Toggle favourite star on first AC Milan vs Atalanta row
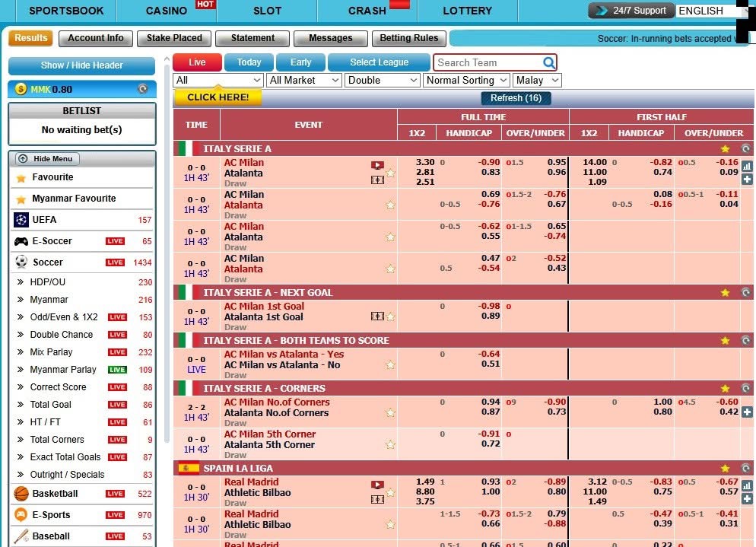Screen dimensions: 756x547 pos(390,173)
